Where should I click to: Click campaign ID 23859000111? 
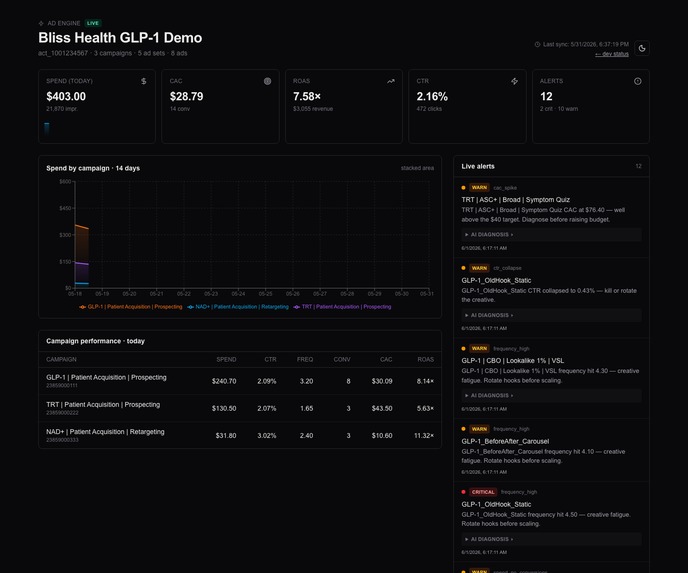pos(62,386)
